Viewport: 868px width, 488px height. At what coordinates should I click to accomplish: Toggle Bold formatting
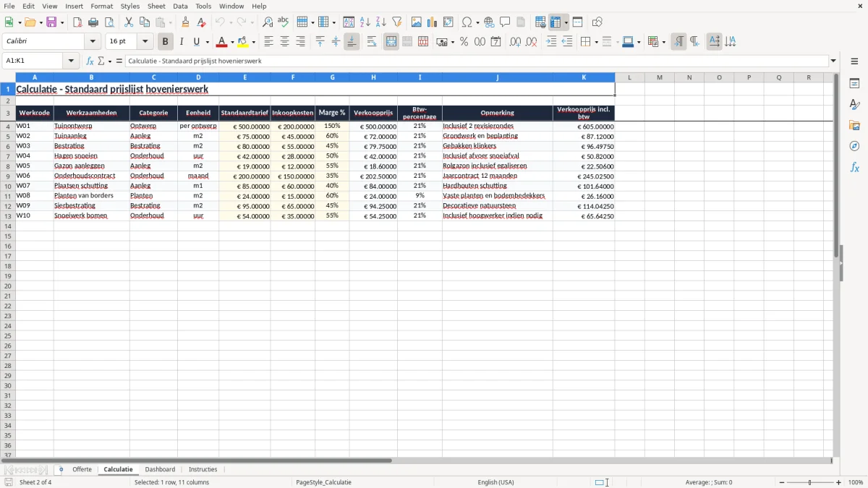click(x=165, y=42)
